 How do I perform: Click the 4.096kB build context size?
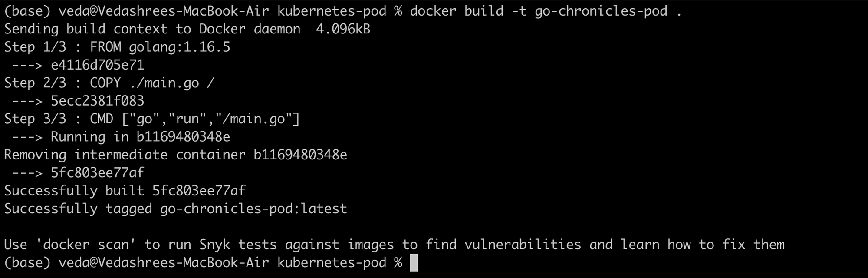(x=343, y=29)
